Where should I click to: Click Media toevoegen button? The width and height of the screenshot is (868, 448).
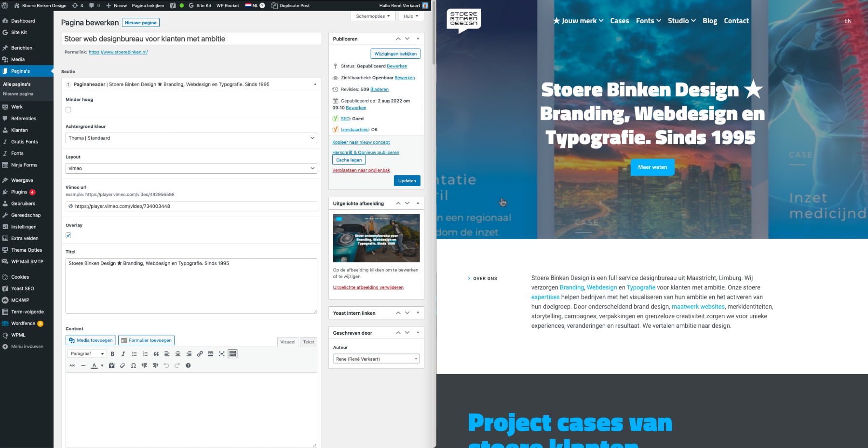coord(91,340)
